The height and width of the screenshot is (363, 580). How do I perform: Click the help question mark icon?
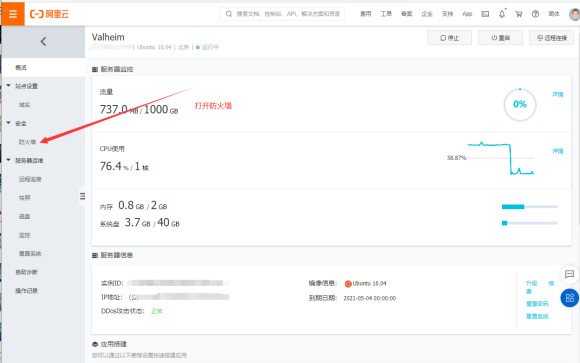(x=535, y=14)
